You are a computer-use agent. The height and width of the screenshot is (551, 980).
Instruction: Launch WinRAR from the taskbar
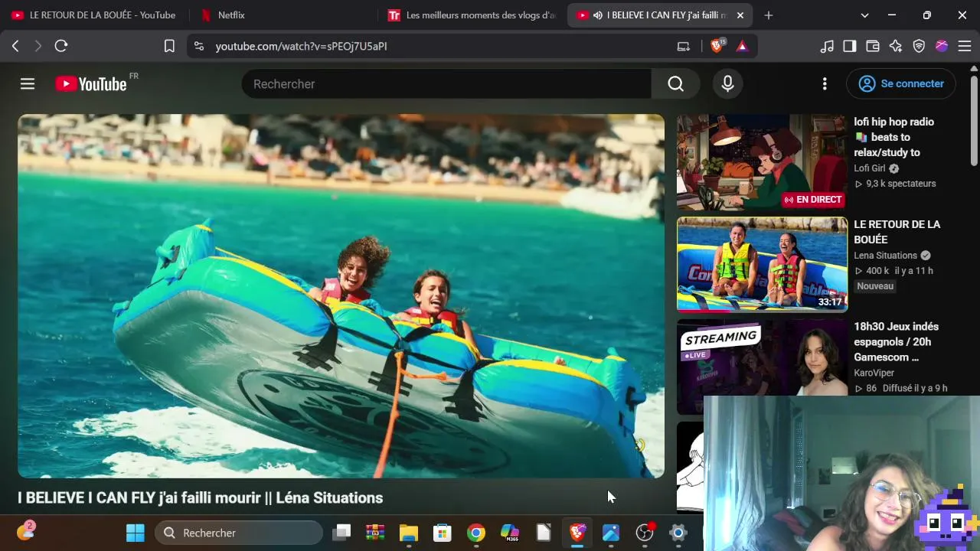click(x=375, y=533)
